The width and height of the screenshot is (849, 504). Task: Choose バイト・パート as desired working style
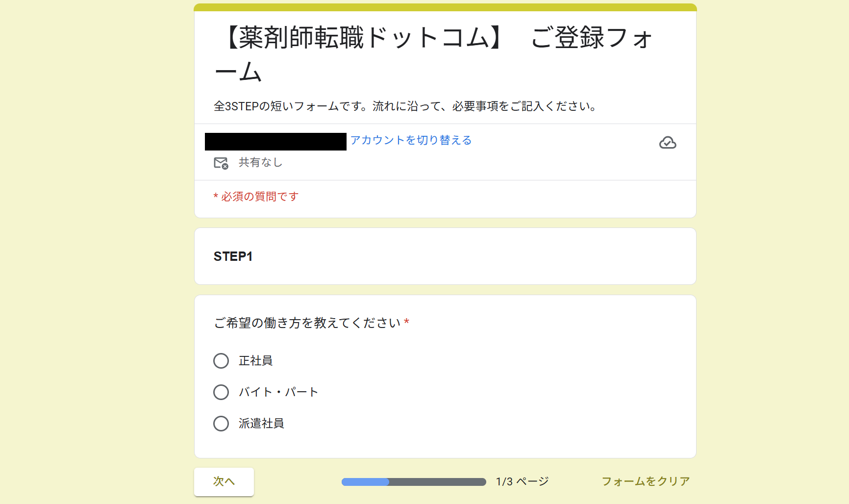pos(221,392)
